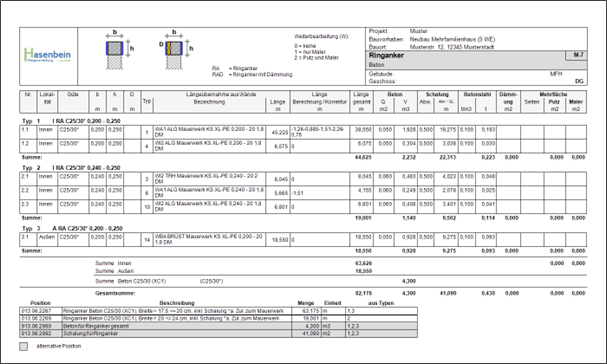
Task: Select row 3.1 Außen BRÜST entry
Action: (x=303, y=240)
